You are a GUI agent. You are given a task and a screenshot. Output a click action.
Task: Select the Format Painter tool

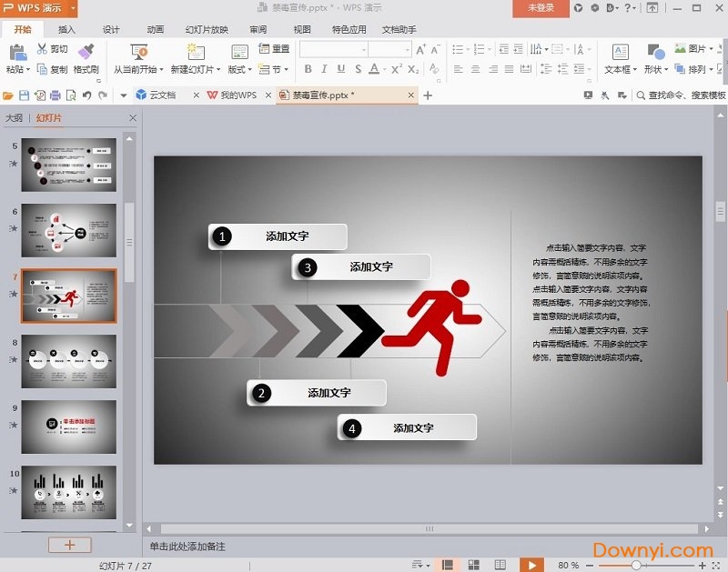[88, 64]
